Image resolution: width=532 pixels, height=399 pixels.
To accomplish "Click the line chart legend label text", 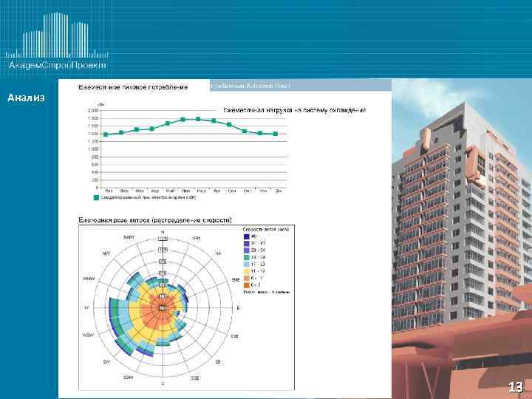I will pos(149,197).
